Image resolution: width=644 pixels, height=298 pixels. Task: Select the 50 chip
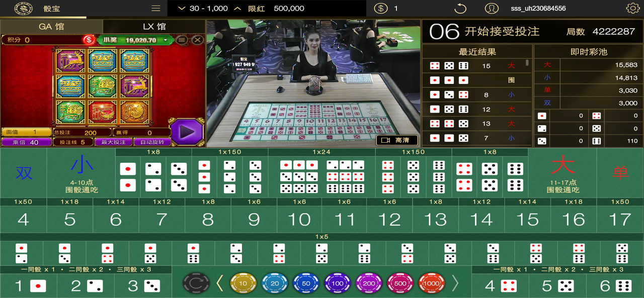[306, 283]
